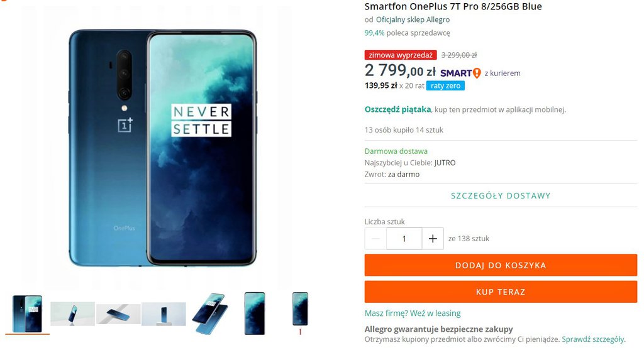Open the Oszczędź piątaka promo link
Image resolution: width=644 pixels, height=348 pixels.
click(x=397, y=109)
